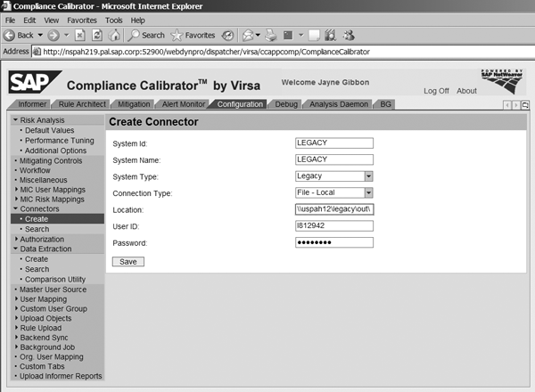Click the Save button
535x392 pixels.
pos(128,262)
